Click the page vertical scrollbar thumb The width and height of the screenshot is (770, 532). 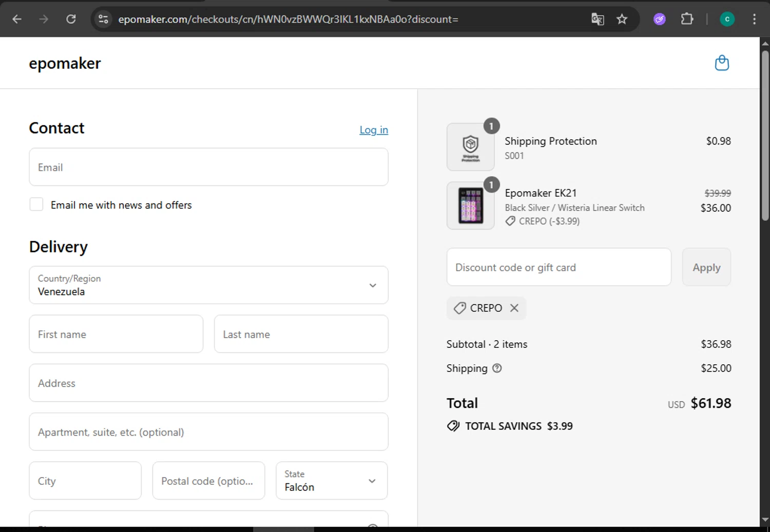(x=765, y=135)
